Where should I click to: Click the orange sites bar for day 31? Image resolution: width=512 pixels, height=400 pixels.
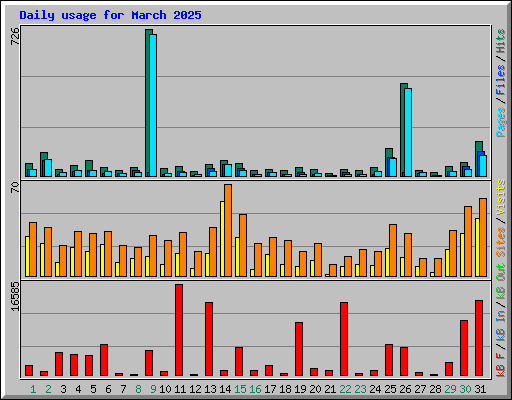point(483,237)
